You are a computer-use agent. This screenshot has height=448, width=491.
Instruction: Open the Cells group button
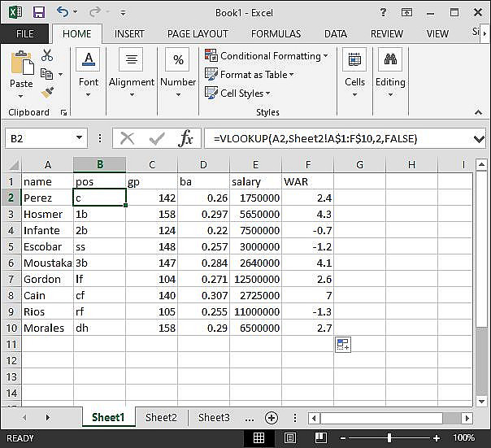pyautogui.click(x=354, y=72)
